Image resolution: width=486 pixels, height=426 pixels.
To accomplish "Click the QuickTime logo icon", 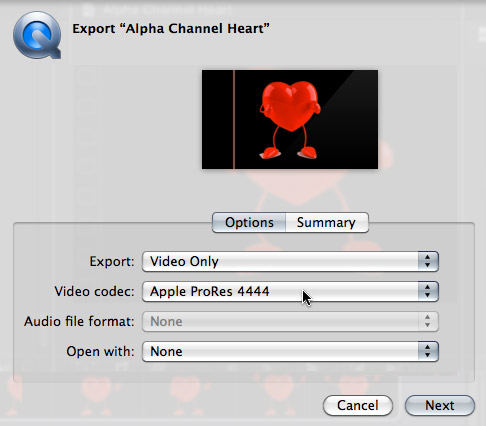I will coord(37,35).
